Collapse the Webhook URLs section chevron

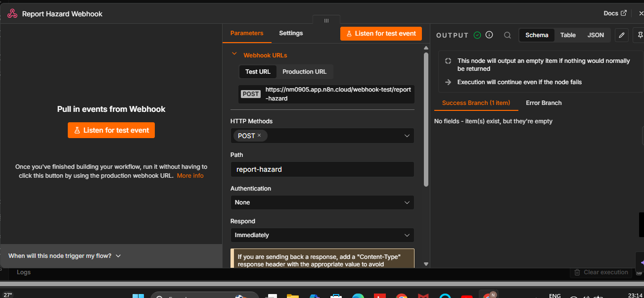234,54
